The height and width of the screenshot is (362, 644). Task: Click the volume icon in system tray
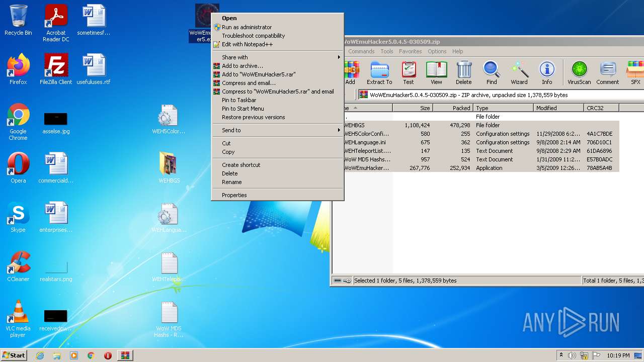[x=572, y=355]
